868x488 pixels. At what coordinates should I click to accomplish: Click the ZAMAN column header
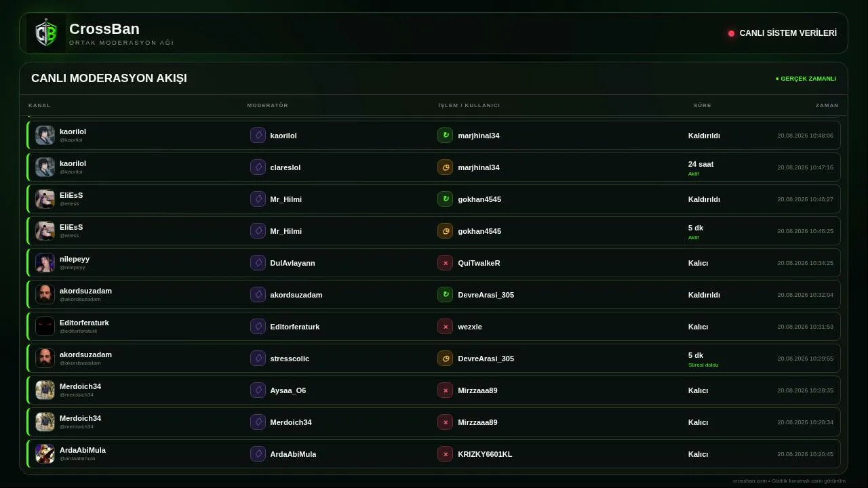tap(827, 106)
